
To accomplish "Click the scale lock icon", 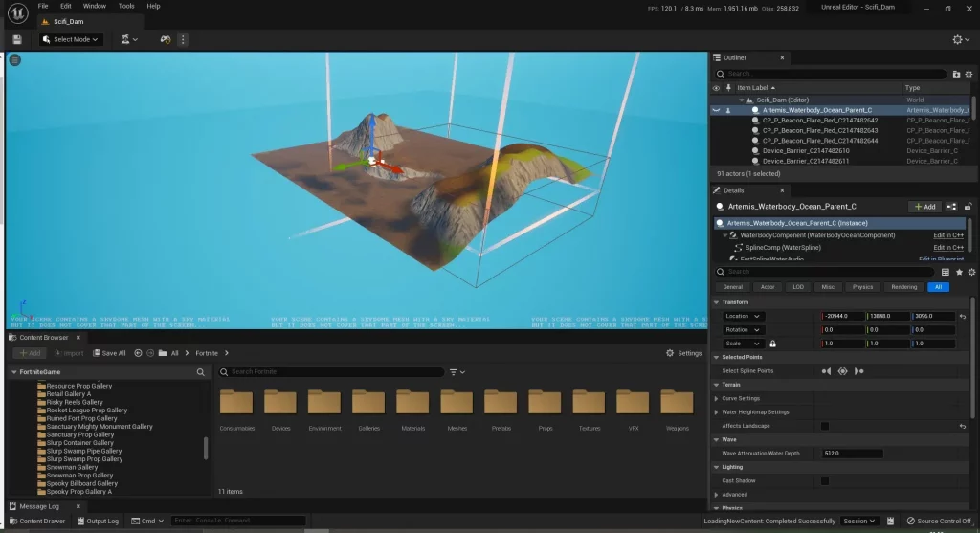I will pos(772,344).
